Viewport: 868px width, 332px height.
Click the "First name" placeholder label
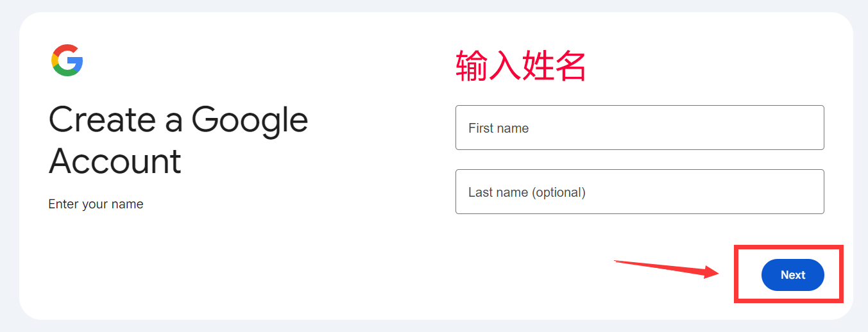point(498,128)
